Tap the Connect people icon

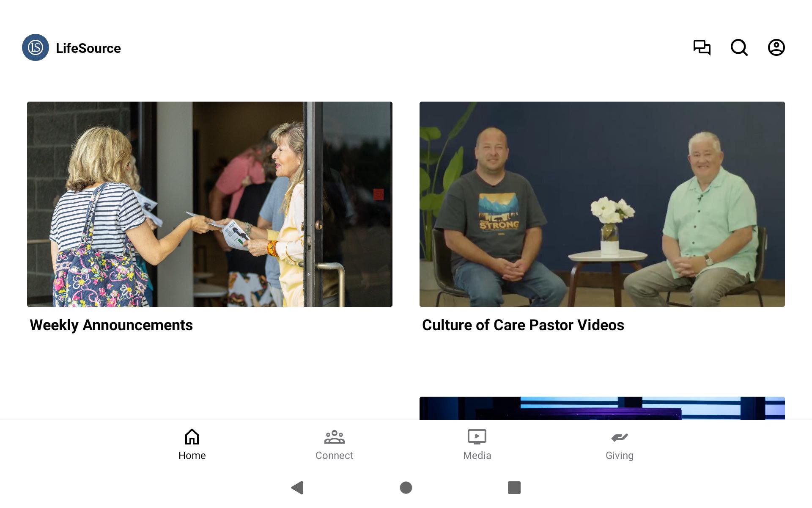point(335,437)
